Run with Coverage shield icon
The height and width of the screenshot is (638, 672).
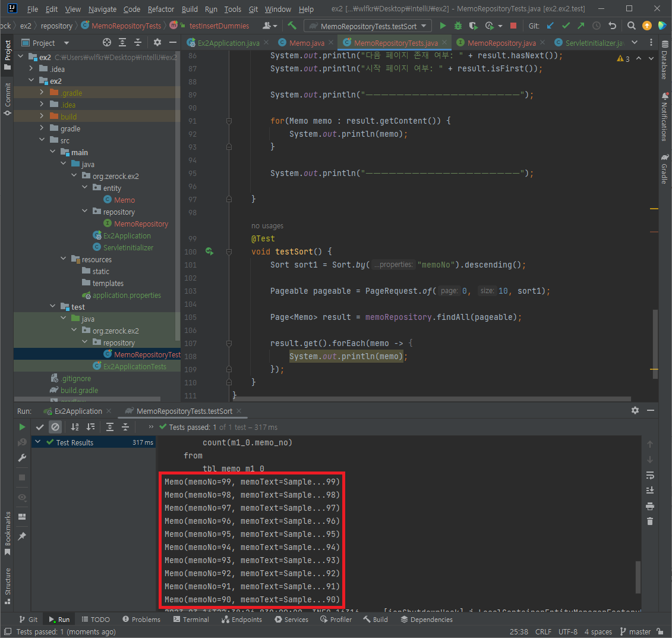click(x=473, y=26)
